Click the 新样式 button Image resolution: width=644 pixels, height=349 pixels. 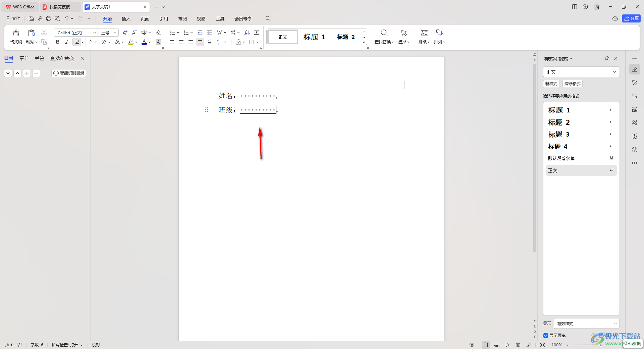tap(551, 84)
